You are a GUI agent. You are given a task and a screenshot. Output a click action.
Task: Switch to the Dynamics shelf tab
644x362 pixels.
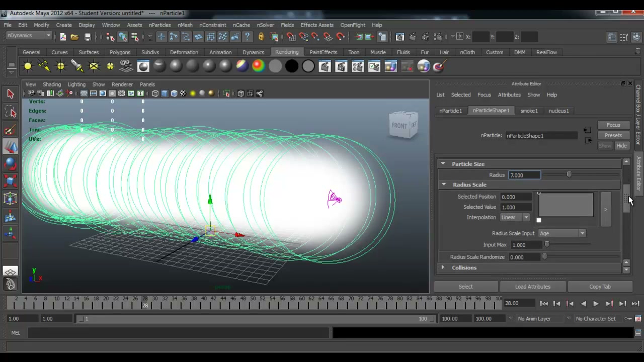[x=253, y=52]
